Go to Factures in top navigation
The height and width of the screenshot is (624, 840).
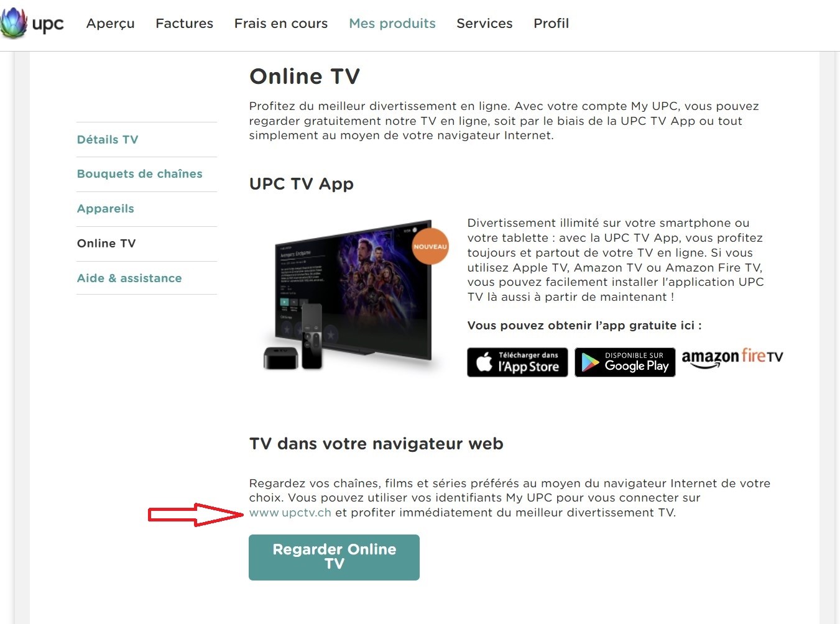pyautogui.click(x=184, y=24)
